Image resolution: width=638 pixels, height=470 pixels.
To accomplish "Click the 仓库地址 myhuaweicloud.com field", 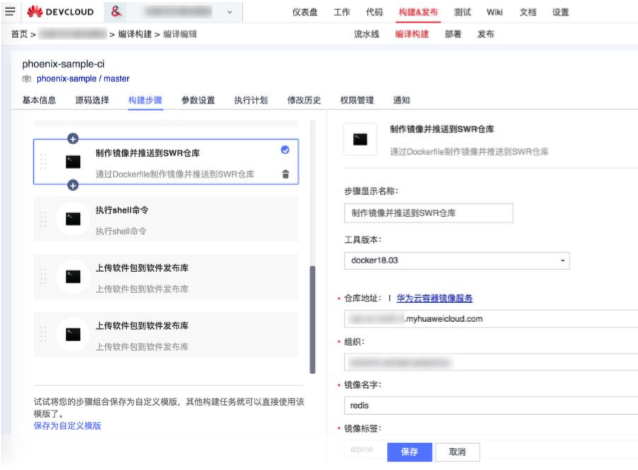I will 491,319.
